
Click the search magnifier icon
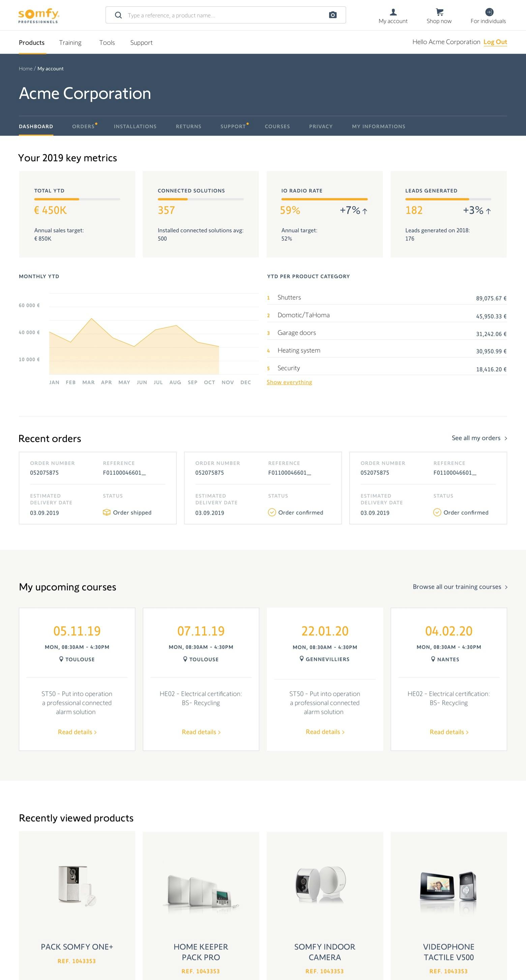click(118, 15)
